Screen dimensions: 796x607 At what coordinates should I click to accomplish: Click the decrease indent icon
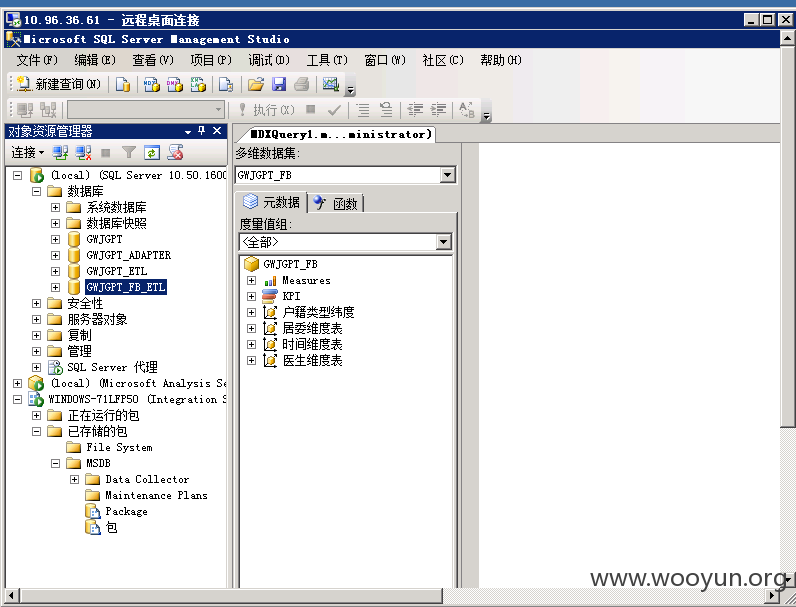click(x=415, y=110)
